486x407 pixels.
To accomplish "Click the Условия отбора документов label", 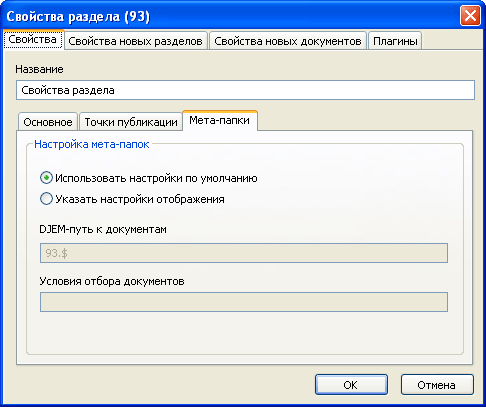I will pyautogui.click(x=112, y=281).
